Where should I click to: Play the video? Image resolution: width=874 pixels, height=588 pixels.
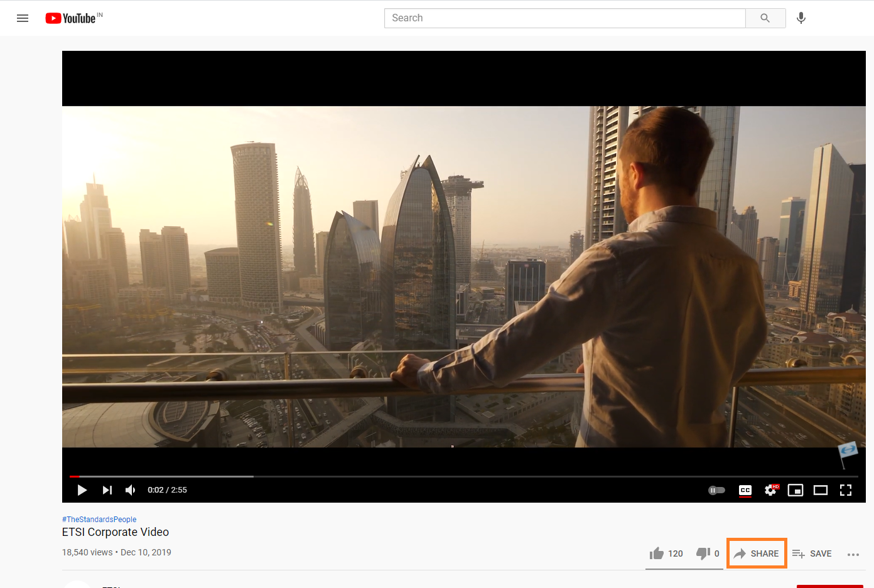[x=82, y=490]
